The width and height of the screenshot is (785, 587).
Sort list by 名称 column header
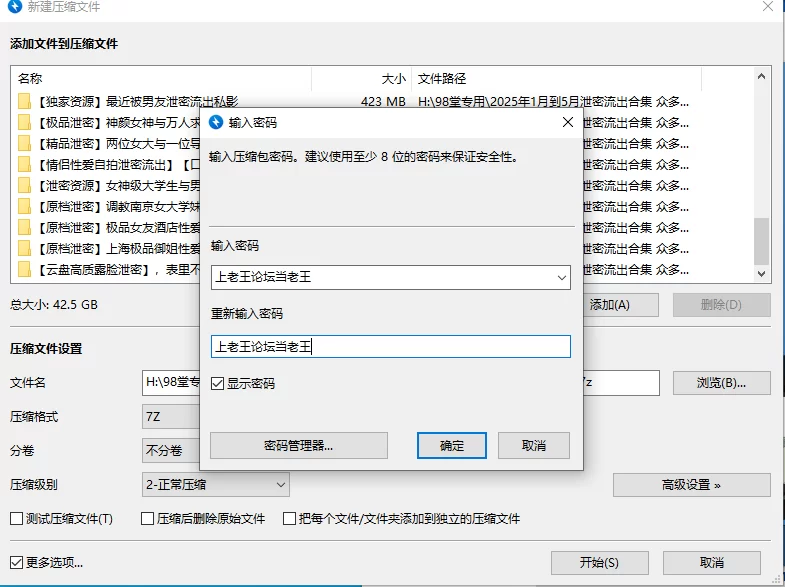161,79
